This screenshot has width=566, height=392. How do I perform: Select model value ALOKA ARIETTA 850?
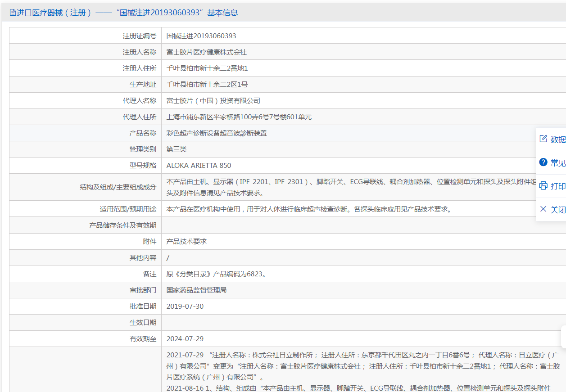(x=199, y=166)
